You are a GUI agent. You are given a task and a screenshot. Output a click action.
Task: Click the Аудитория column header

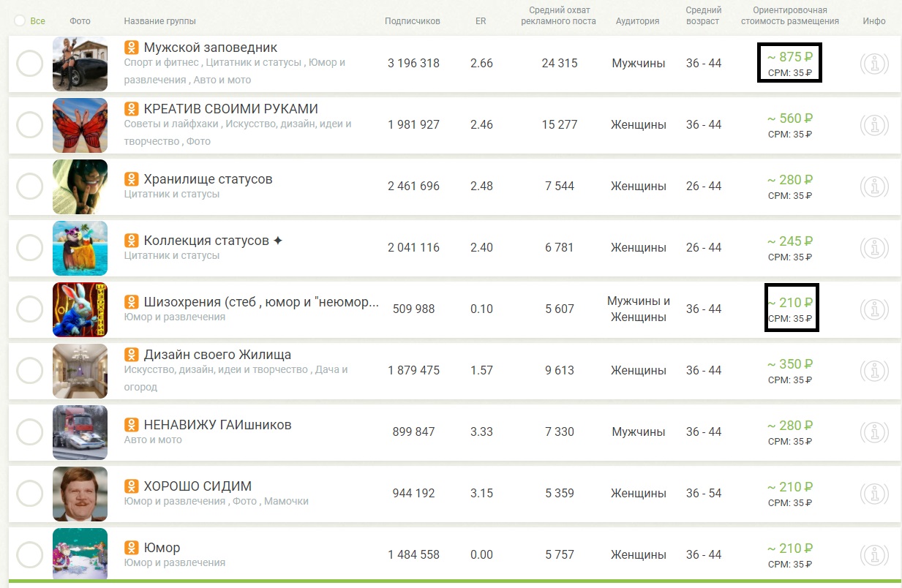tap(638, 21)
